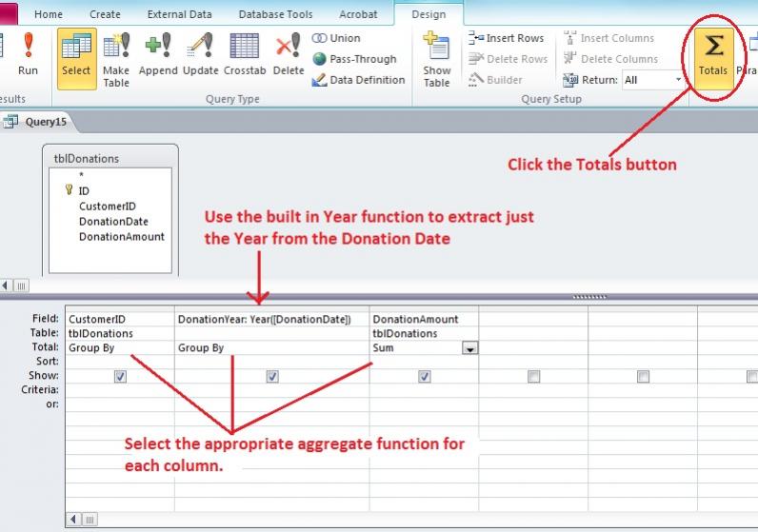The image size is (758, 532).
Task: Uncheck Show for the CustomerID column
Action: 120,376
